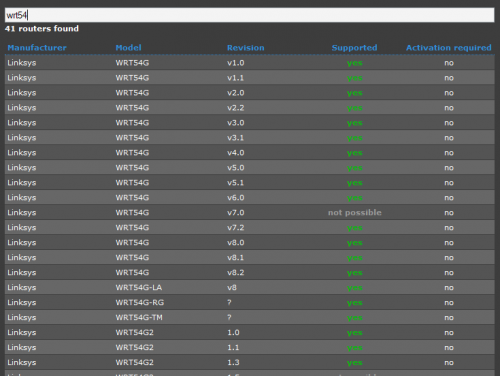Select revision v8.1 cell
Viewport: 500px width, 376px height.
tap(235, 258)
